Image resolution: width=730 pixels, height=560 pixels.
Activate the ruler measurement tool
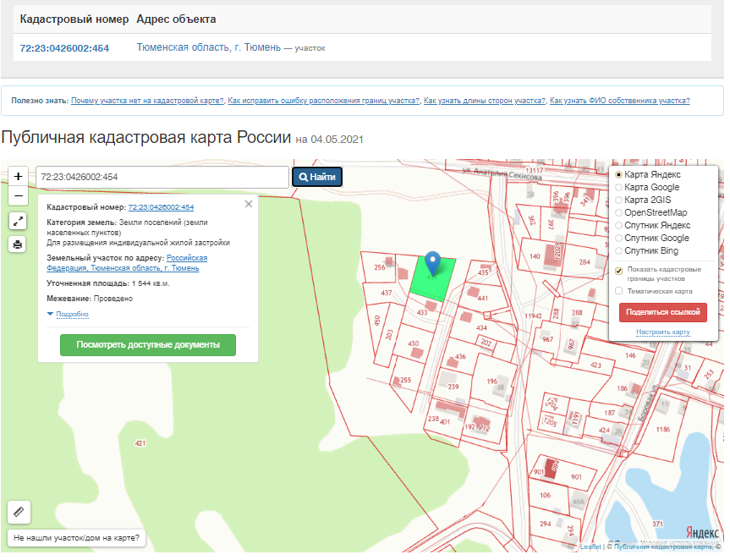click(19, 512)
